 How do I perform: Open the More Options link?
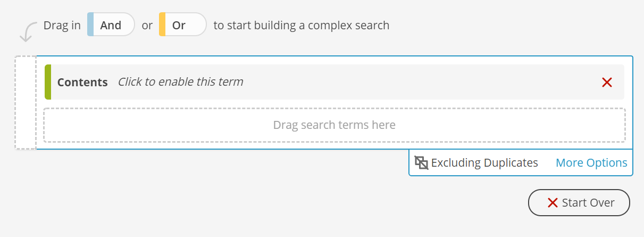coord(591,163)
